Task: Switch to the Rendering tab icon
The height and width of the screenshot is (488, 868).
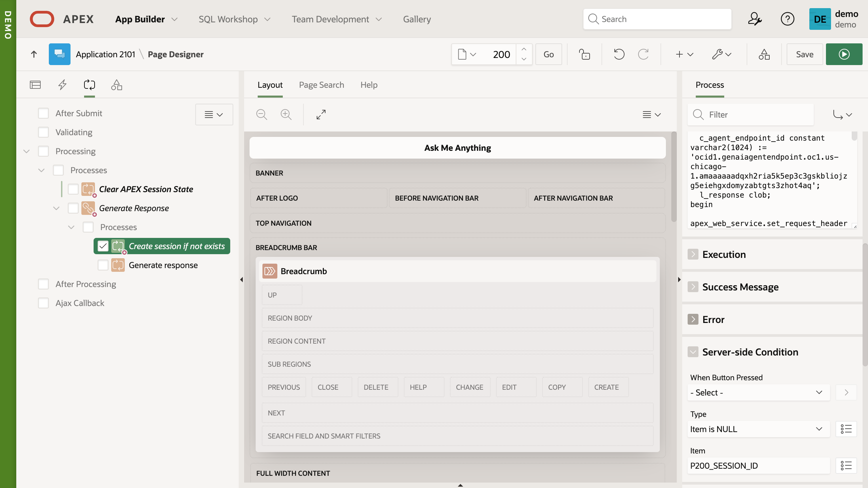Action: 35,85
